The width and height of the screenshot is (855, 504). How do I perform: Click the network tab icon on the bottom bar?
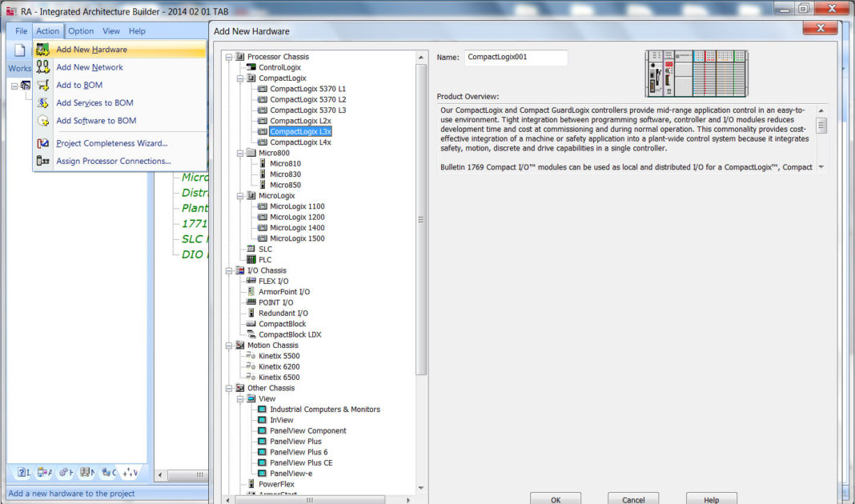pyautogui.click(x=84, y=472)
